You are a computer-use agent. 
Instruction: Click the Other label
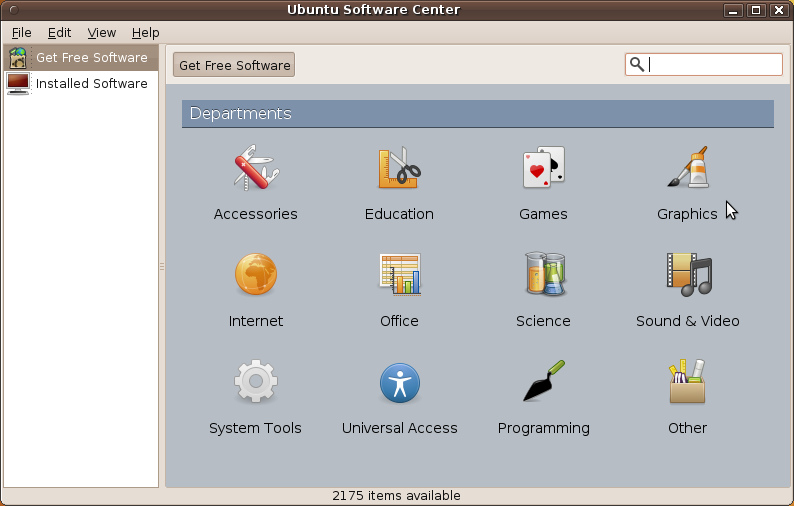pos(687,428)
